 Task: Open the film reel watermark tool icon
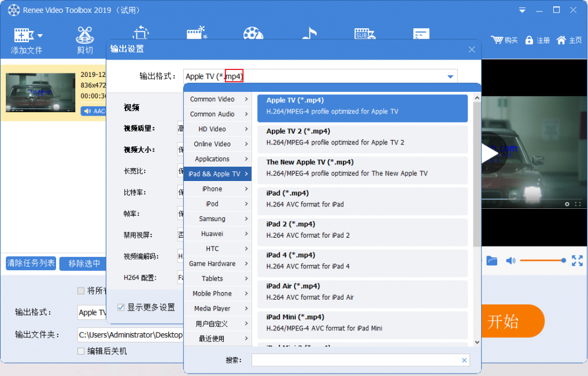tap(253, 32)
